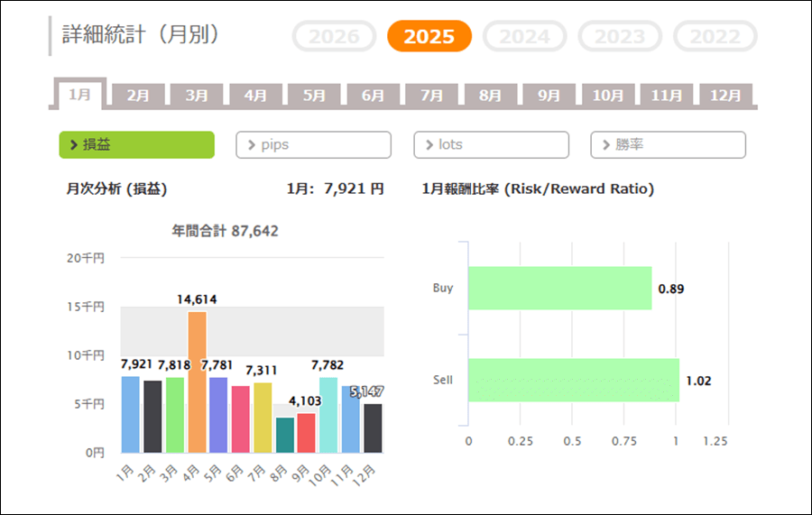Select the 2026 year button

pos(334,37)
